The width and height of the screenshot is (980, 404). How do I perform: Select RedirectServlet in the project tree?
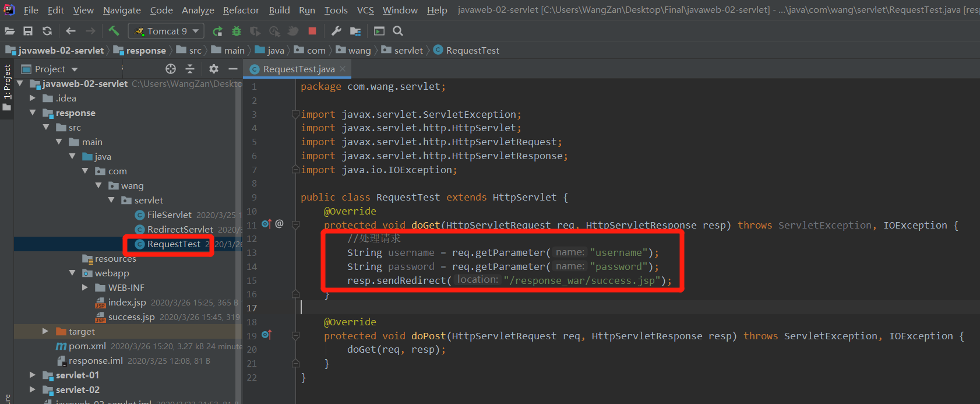[179, 229]
